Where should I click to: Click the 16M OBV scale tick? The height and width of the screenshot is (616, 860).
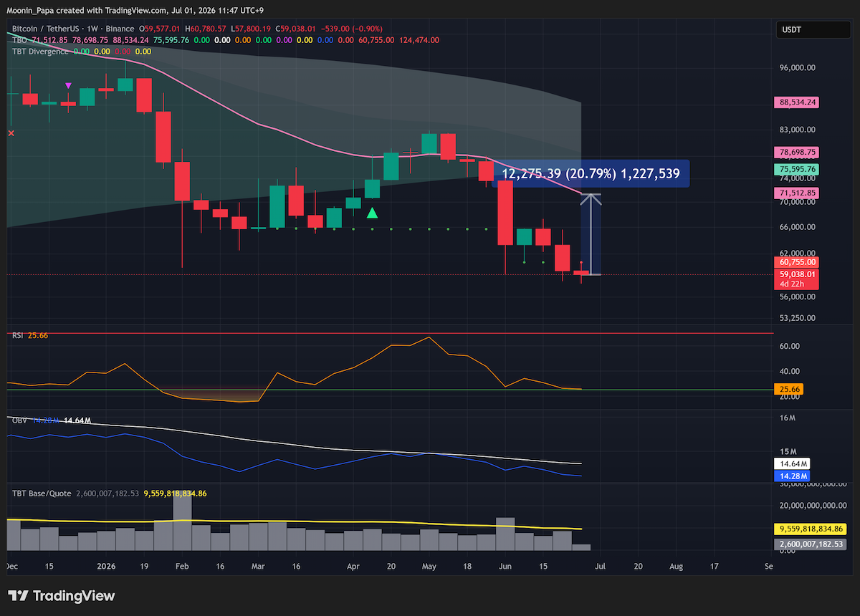[x=788, y=418]
